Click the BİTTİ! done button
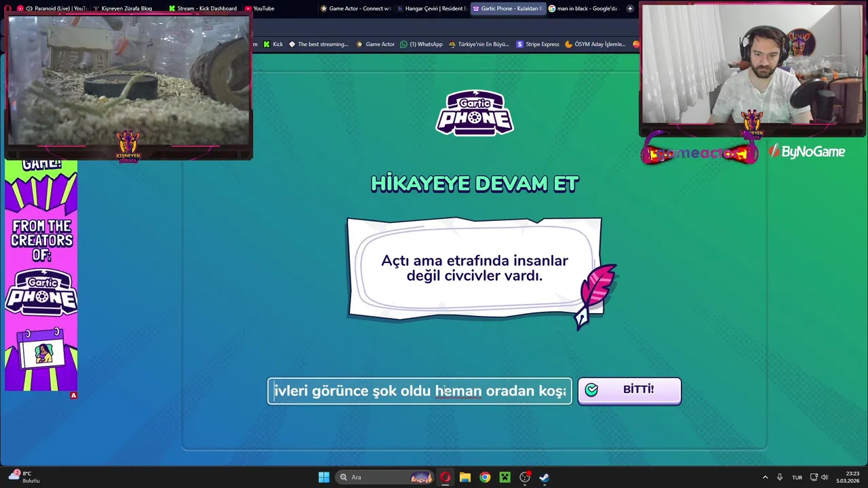Image resolution: width=868 pixels, height=488 pixels. pyautogui.click(x=629, y=390)
